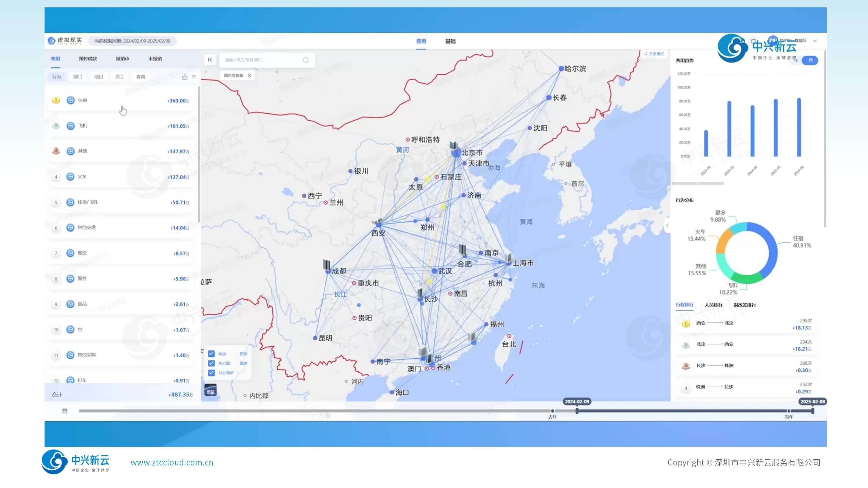Image resolution: width=868 pixels, height=488 pixels.
Task: Select the 长沙→株洲 route row
Action: pos(747,367)
